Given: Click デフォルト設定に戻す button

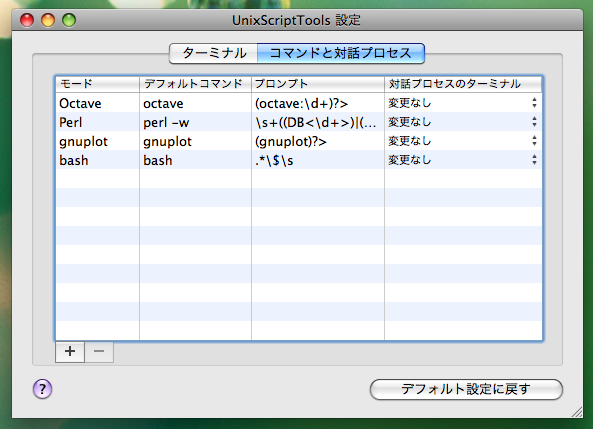Looking at the screenshot, I should [x=466, y=389].
